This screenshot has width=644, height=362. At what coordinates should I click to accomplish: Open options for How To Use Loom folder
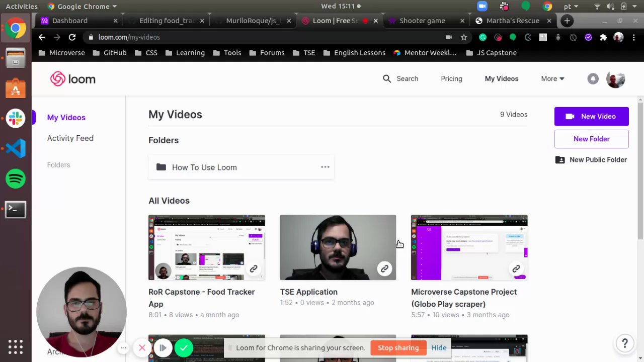325,167
